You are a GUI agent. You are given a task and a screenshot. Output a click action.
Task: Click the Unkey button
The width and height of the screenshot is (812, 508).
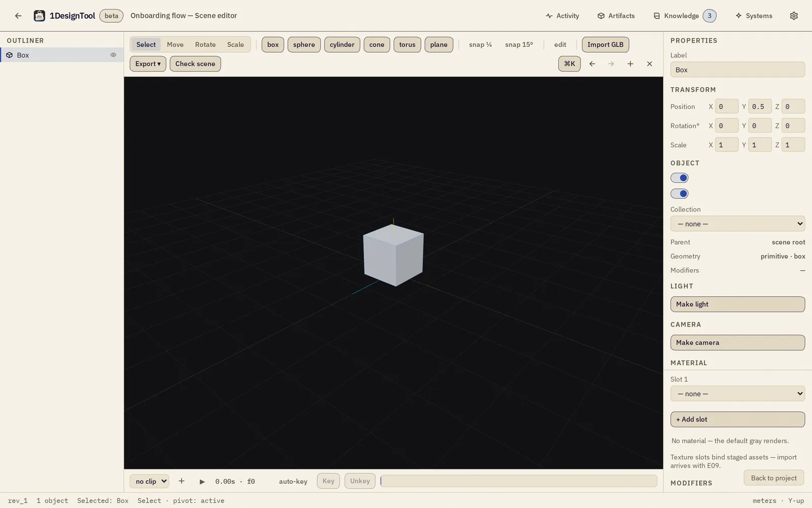360,481
